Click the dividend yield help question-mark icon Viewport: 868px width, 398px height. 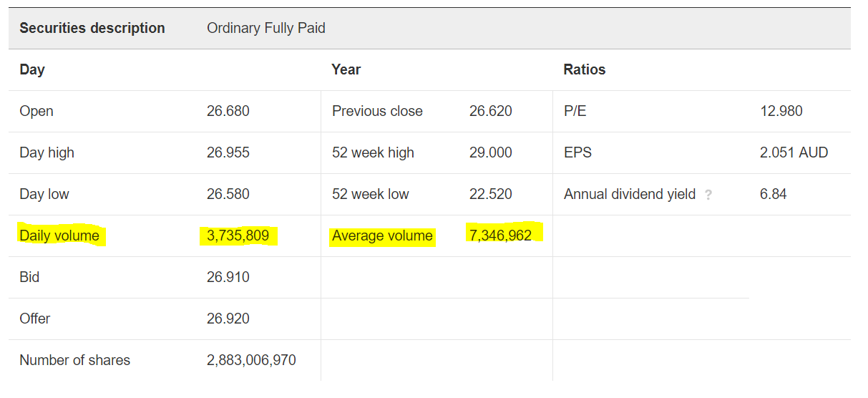(x=708, y=195)
